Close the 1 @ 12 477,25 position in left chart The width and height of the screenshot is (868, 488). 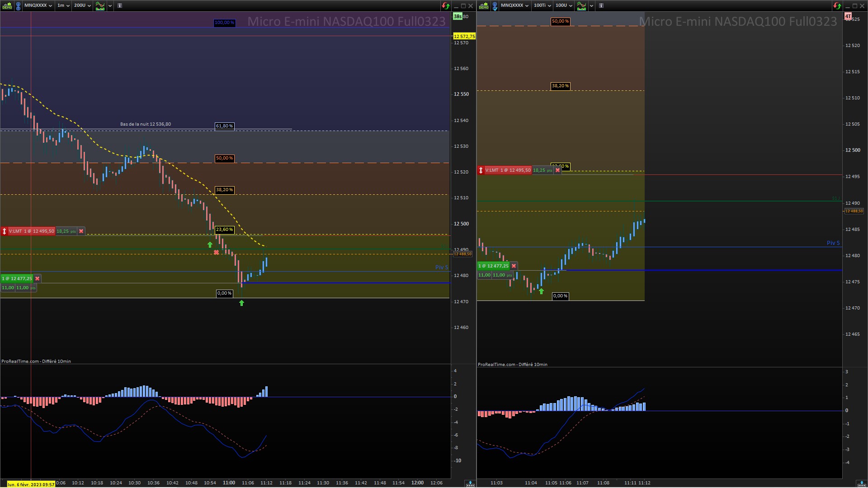[38, 279]
